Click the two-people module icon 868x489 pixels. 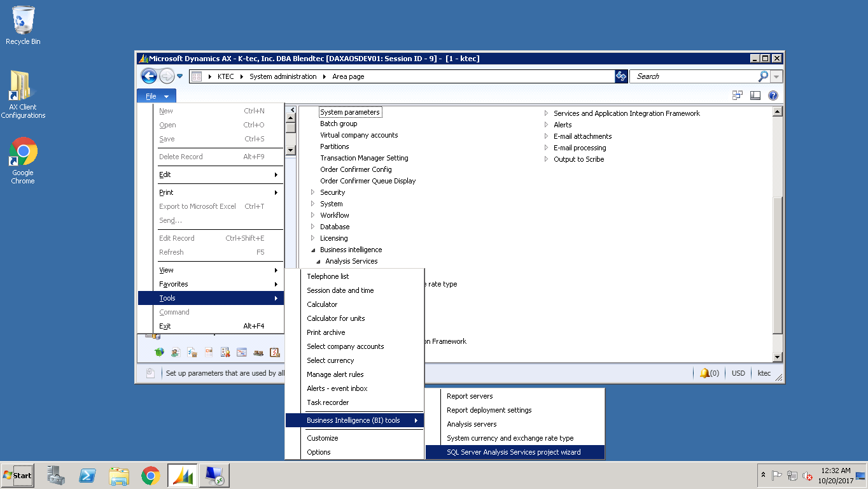pyautogui.click(x=176, y=351)
